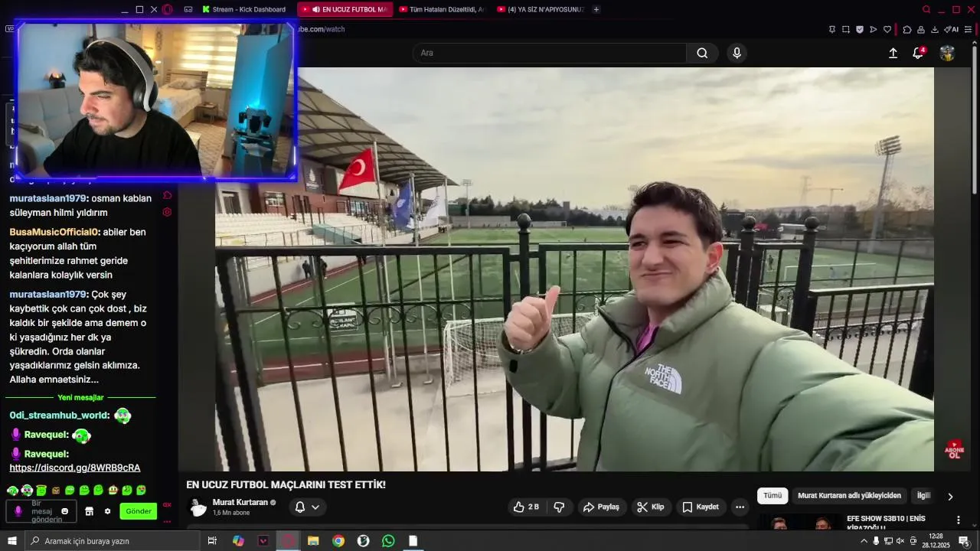Like the video with the thumbs-up button
Screen dimensions: 980x551
click(x=526, y=507)
